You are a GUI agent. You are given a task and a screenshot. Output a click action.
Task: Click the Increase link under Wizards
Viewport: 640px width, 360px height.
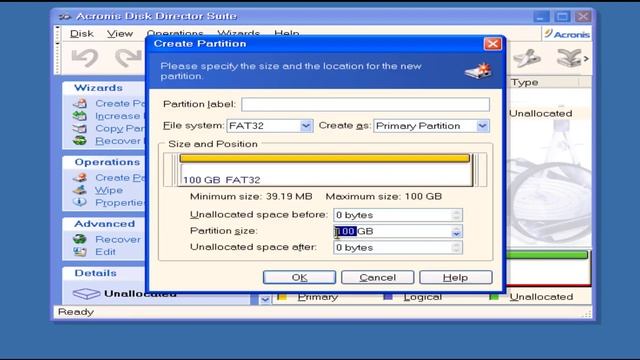[x=120, y=116]
